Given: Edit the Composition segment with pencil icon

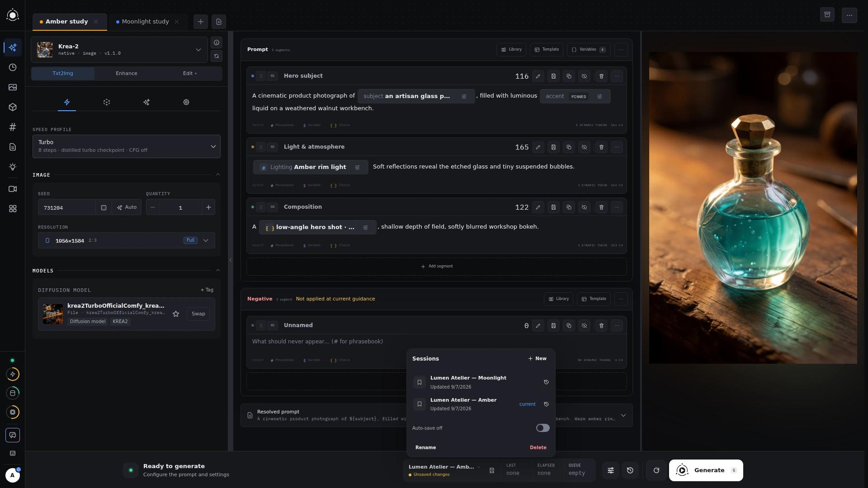Looking at the screenshot, I should coord(538,207).
